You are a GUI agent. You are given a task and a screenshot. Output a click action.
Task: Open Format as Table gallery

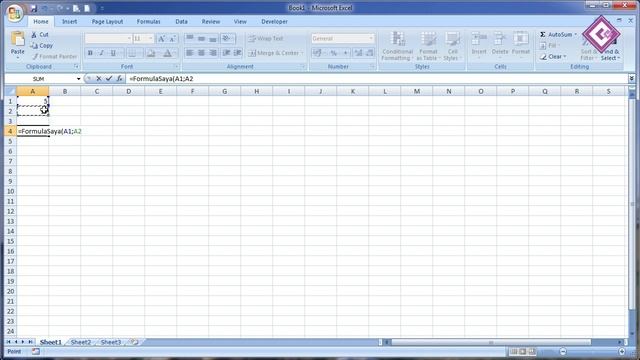click(x=428, y=46)
